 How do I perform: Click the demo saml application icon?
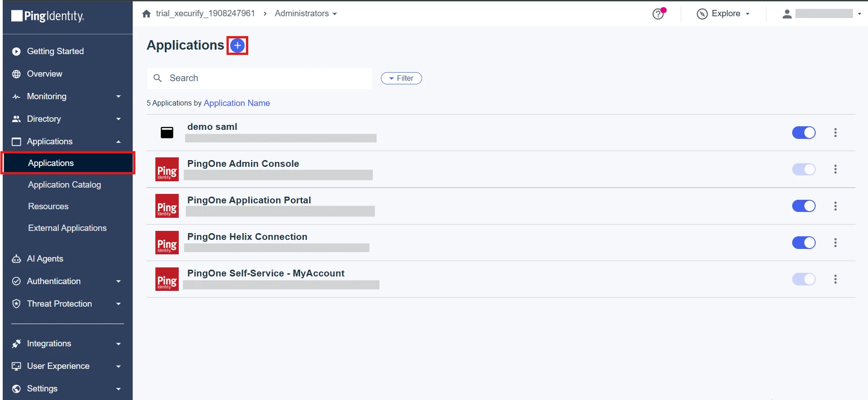coord(167,133)
